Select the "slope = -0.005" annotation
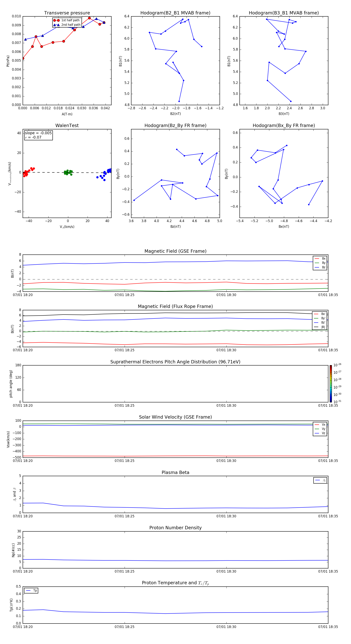Viewport: 351px width, 644px height. click(x=38, y=133)
